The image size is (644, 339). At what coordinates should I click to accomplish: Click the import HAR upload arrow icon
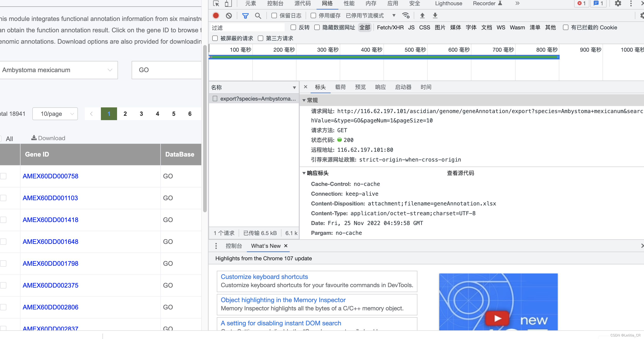422,15
